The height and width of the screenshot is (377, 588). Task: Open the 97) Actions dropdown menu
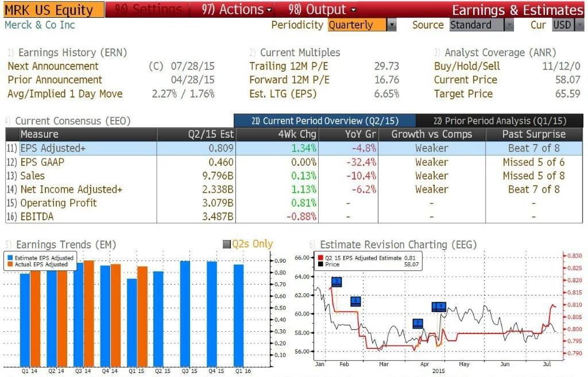236,9
